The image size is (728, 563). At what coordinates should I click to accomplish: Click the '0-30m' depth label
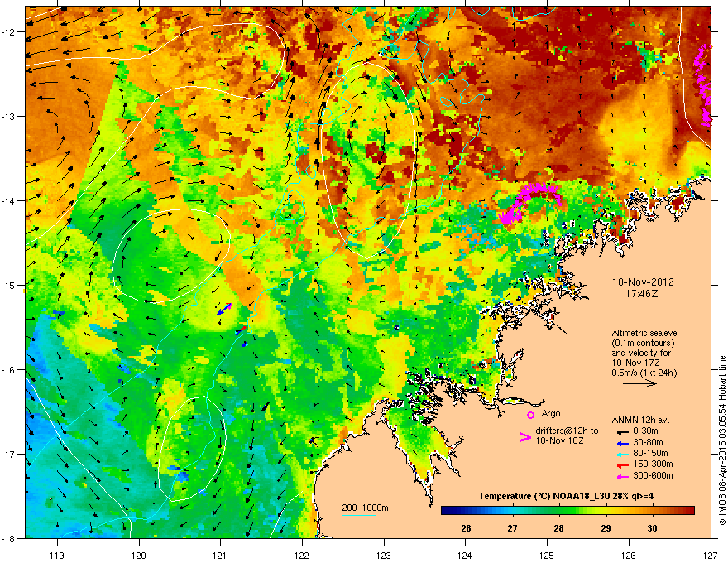pos(645,431)
